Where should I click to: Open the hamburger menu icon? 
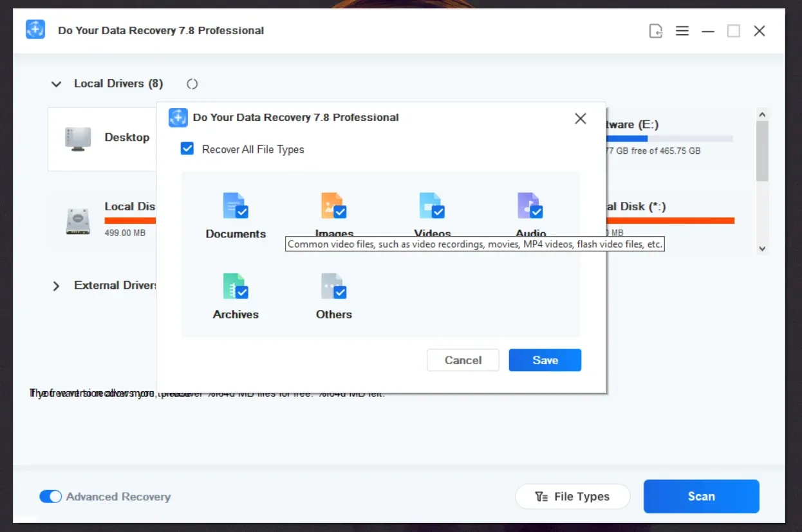pos(682,31)
